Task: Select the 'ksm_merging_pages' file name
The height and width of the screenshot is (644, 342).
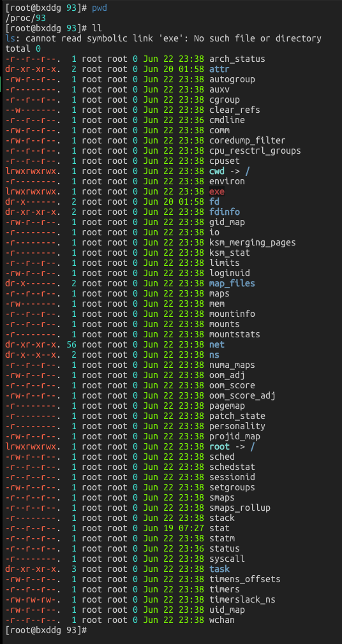Action: click(x=253, y=242)
